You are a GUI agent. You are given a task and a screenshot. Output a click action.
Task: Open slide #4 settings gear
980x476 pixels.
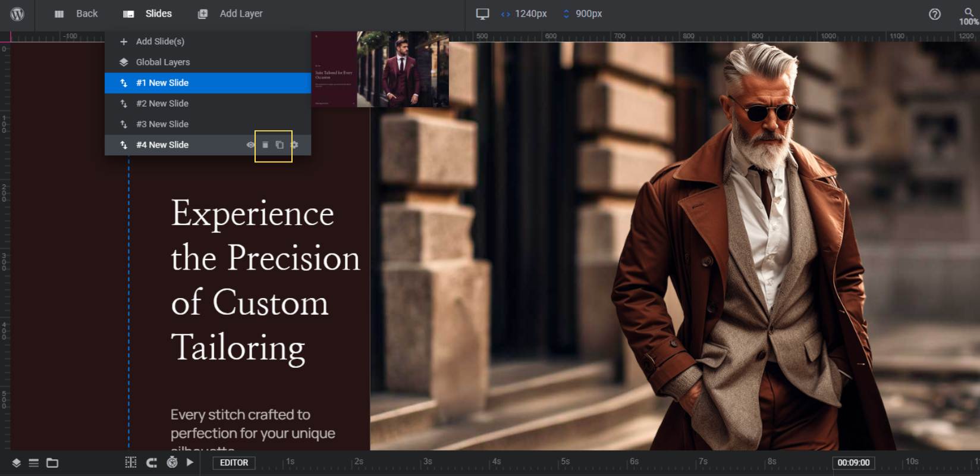click(294, 145)
